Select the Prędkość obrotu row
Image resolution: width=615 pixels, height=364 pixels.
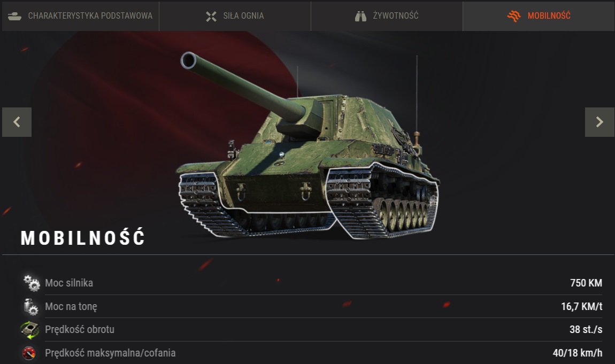[311, 329]
